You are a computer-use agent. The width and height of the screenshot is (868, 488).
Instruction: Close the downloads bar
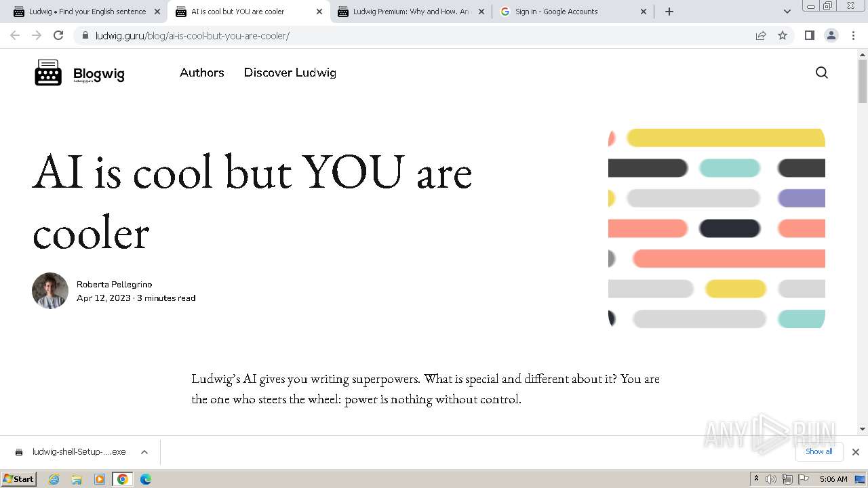(x=856, y=452)
